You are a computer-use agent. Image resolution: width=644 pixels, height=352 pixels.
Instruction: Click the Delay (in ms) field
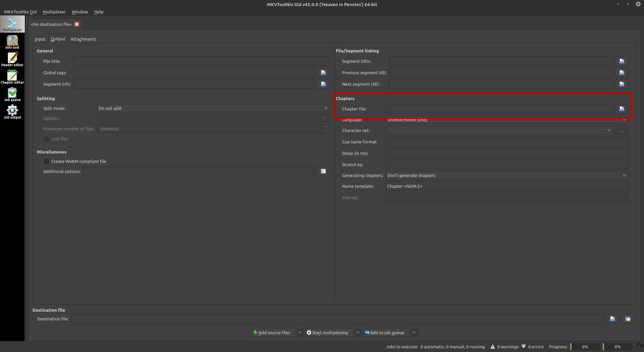(x=507, y=153)
